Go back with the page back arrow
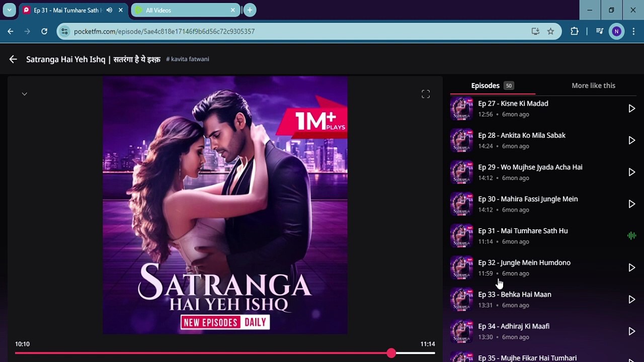644x362 pixels. click(x=13, y=59)
